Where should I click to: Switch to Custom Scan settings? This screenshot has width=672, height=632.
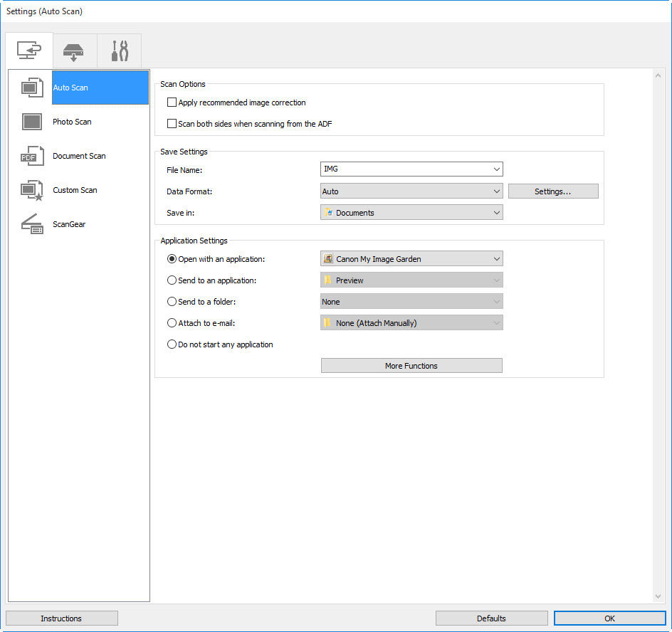click(73, 190)
